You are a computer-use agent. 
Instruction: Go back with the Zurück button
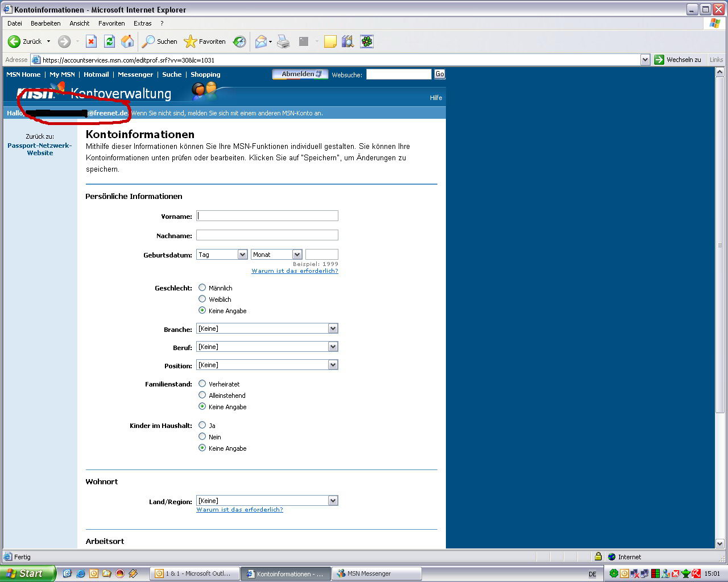point(24,41)
